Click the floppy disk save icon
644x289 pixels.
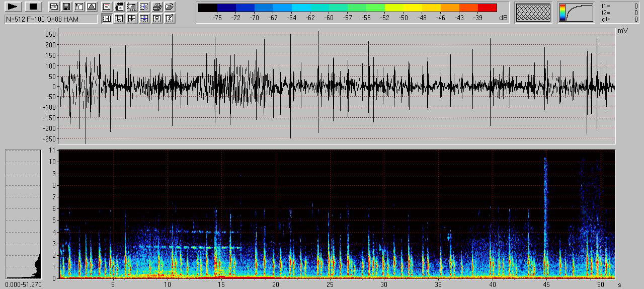click(x=66, y=7)
